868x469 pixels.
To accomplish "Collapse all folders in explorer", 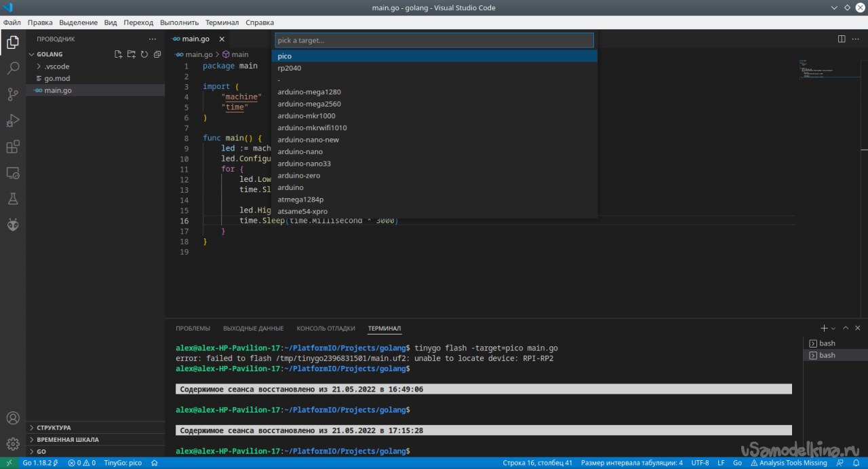I will coord(157,54).
